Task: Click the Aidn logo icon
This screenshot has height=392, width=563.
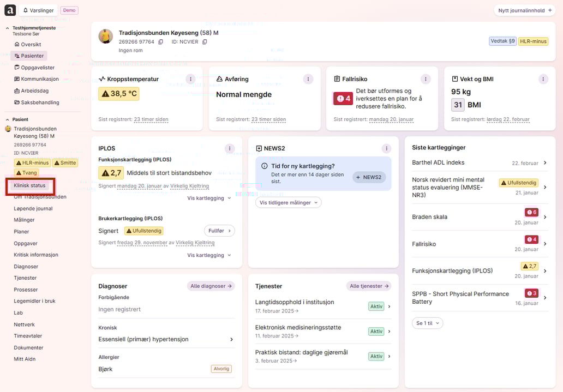Action: 9,10
